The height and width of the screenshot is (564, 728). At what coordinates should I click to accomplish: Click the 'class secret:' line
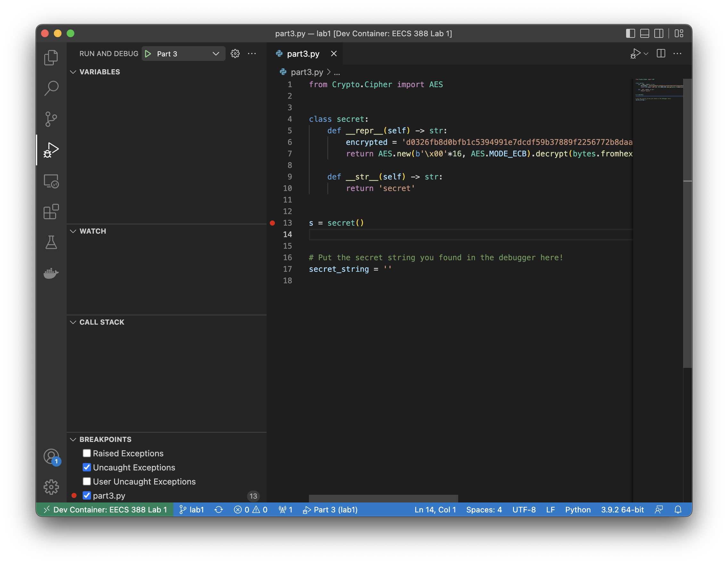pyautogui.click(x=338, y=119)
